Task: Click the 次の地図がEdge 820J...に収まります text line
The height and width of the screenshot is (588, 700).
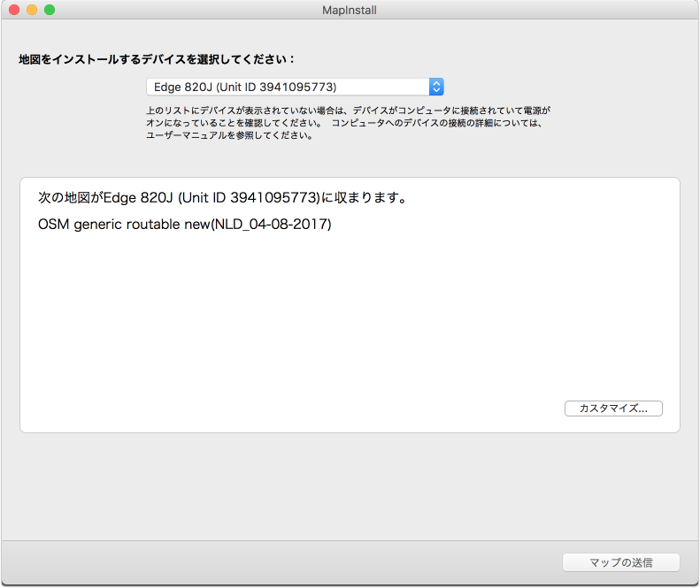Action: [222, 197]
